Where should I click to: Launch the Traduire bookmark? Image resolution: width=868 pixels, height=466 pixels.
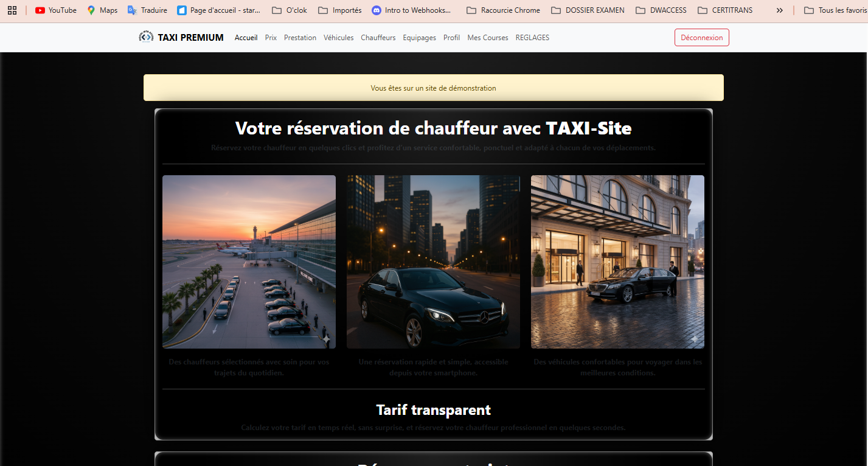(x=147, y=10)
